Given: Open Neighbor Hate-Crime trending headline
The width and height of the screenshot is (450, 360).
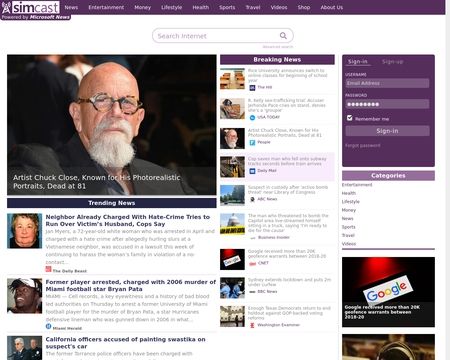Looking at the screenshot, I should click(x=128, y=220).
